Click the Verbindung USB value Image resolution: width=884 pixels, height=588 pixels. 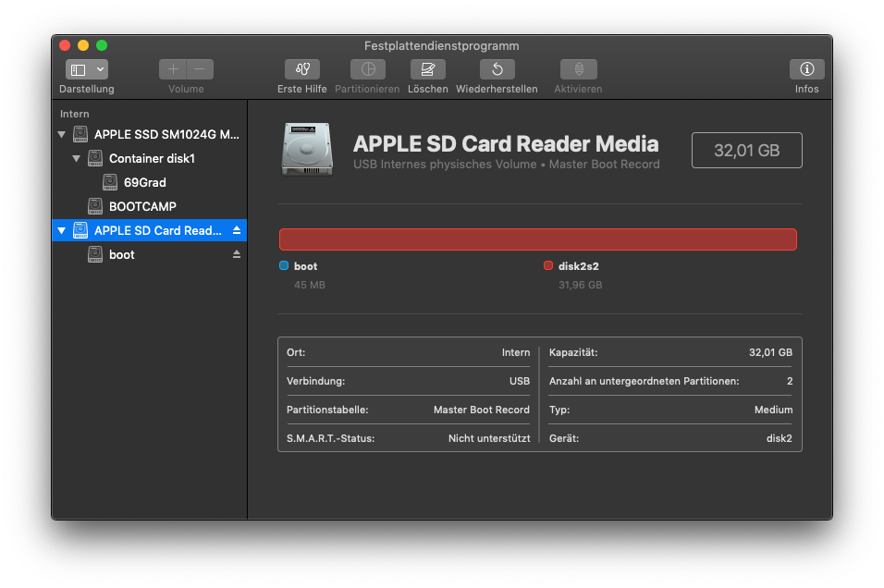(520, 381)
